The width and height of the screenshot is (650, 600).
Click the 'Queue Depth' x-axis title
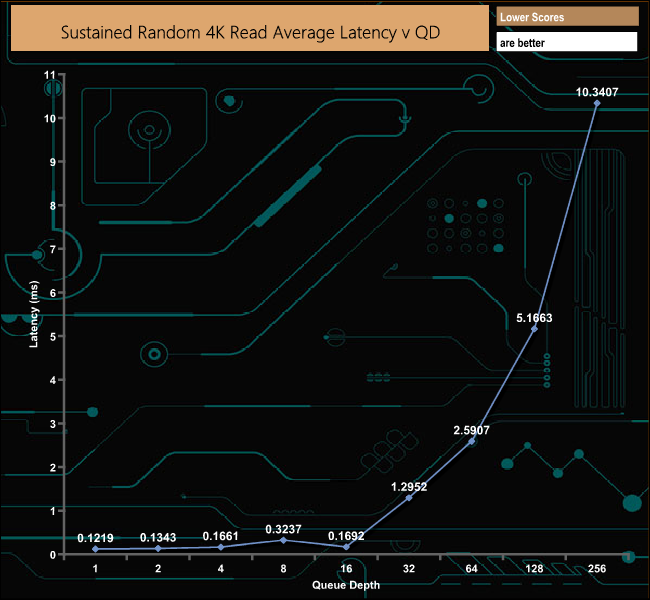pos(346,585)
